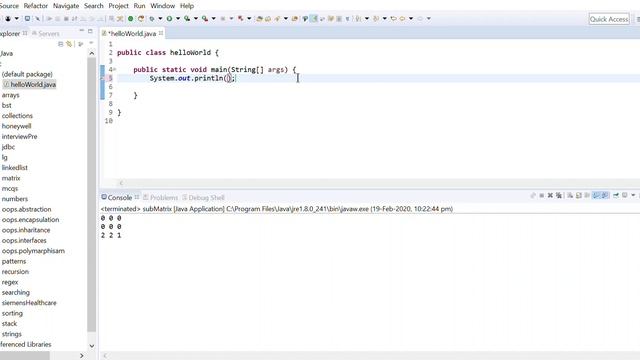This screenshot has width=640, height=360.
Task: Maximize the Package Explorer panel
Action: (90, 31)
